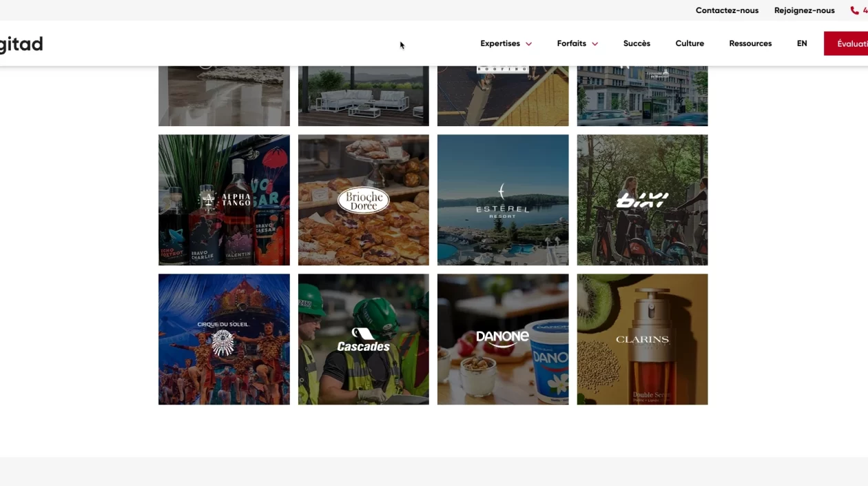Switch language to EN

click(802, 43)
